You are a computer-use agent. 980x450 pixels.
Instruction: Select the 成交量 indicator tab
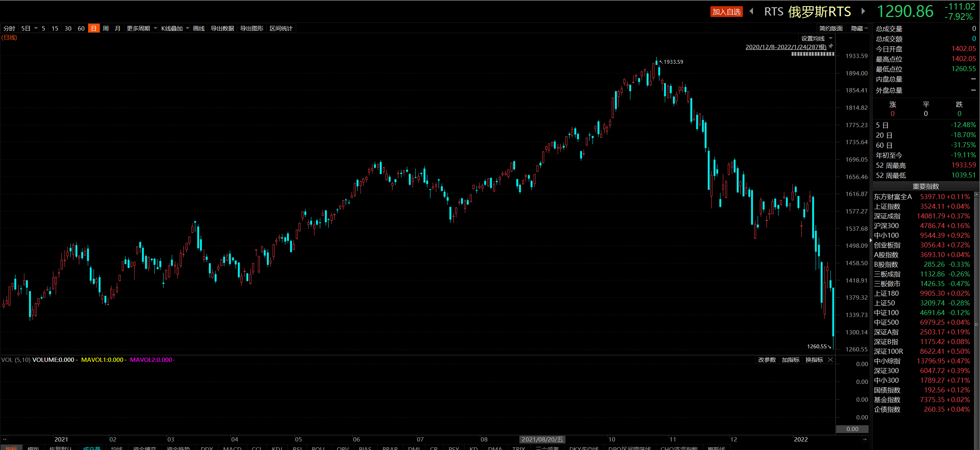(x=91, y=448)
